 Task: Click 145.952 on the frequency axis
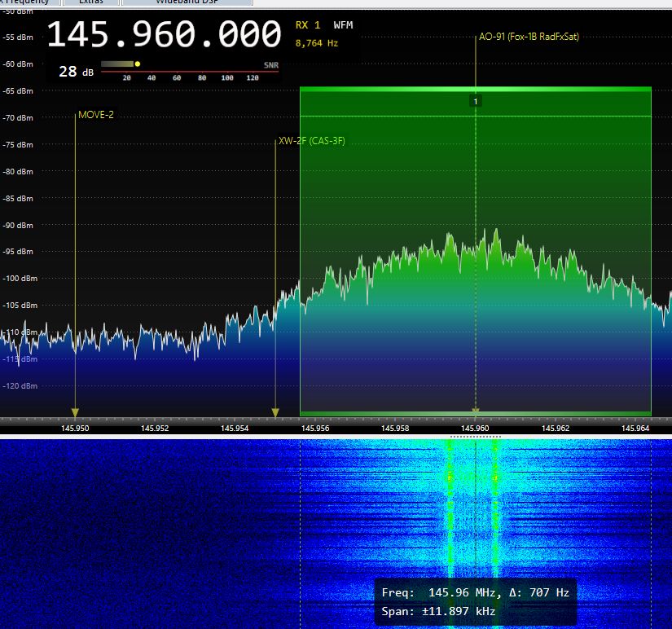click(155, 428)
